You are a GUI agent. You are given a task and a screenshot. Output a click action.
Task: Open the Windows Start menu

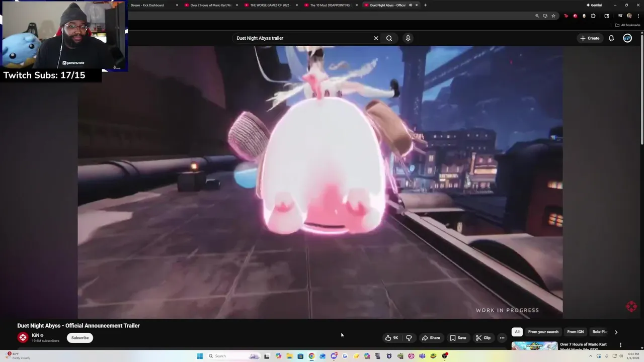tap(200, 356)
